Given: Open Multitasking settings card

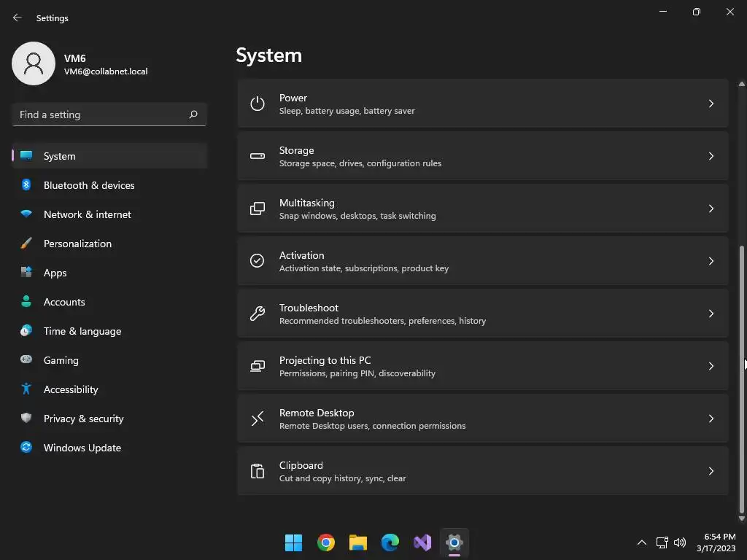Looking at the screenshot, I should coord(483,209).
